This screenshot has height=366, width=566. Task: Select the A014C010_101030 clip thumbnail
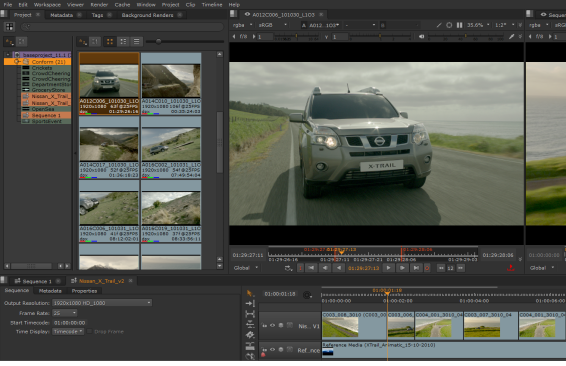point(171,83)
